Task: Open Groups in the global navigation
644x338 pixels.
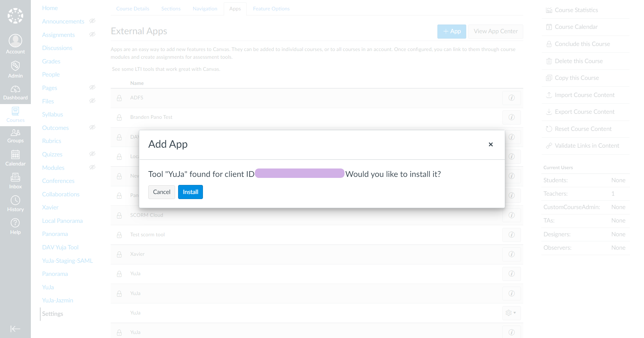Action: tap(15, 136)
